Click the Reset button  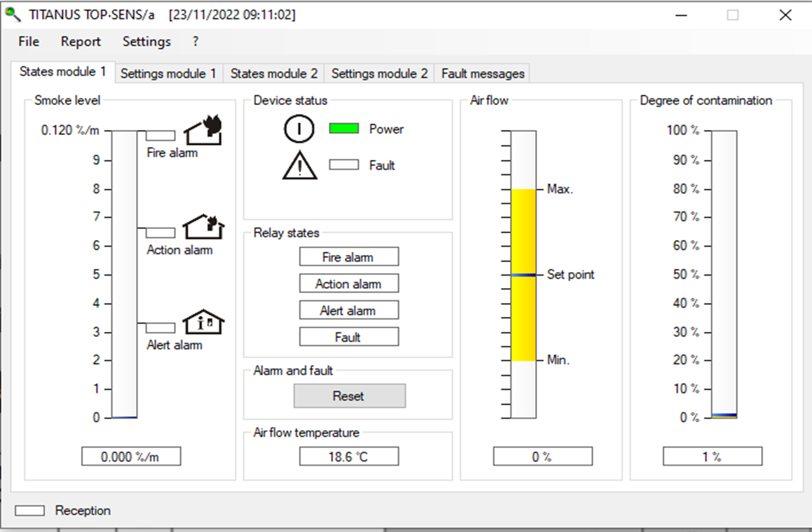coord(350,396)
